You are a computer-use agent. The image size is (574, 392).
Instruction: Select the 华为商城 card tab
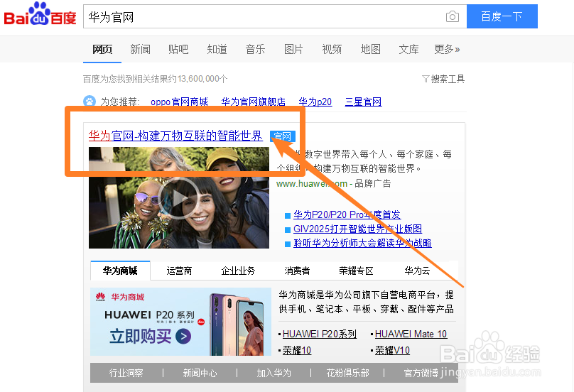120,271
